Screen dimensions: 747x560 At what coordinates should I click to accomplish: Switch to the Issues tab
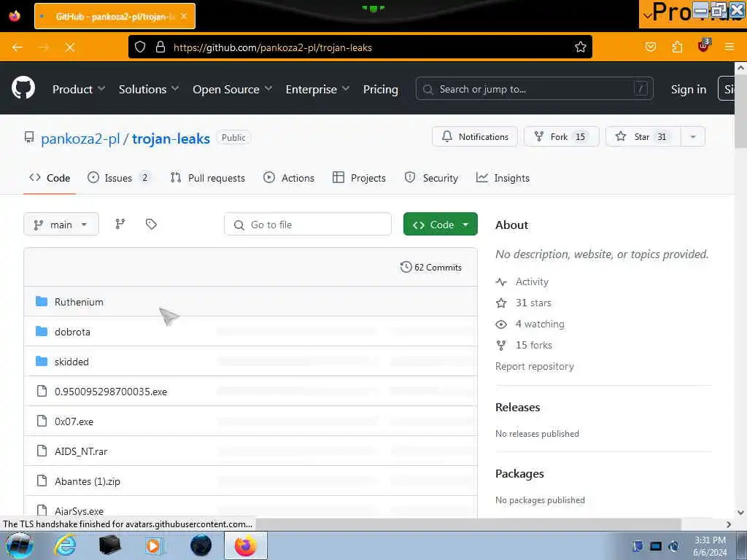[119, 178]
